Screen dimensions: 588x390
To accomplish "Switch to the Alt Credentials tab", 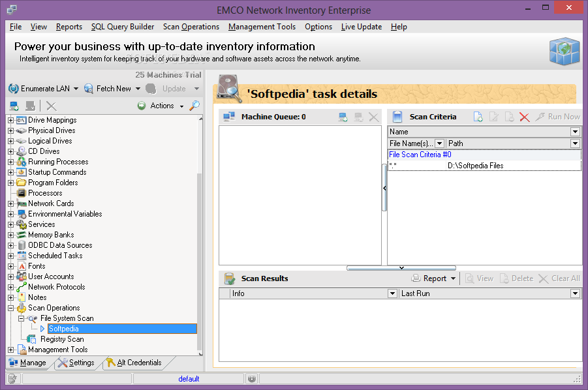I will point(134,363).
